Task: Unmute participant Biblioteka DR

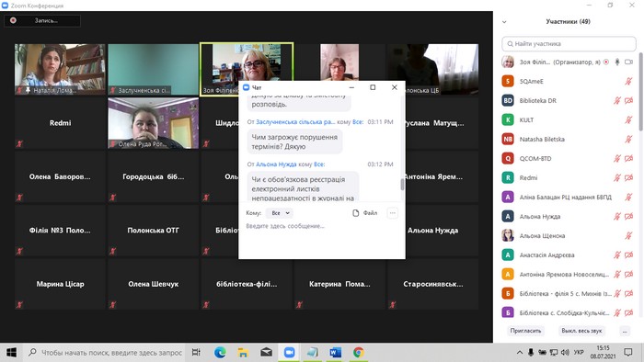Action: [x=617, y=100]
